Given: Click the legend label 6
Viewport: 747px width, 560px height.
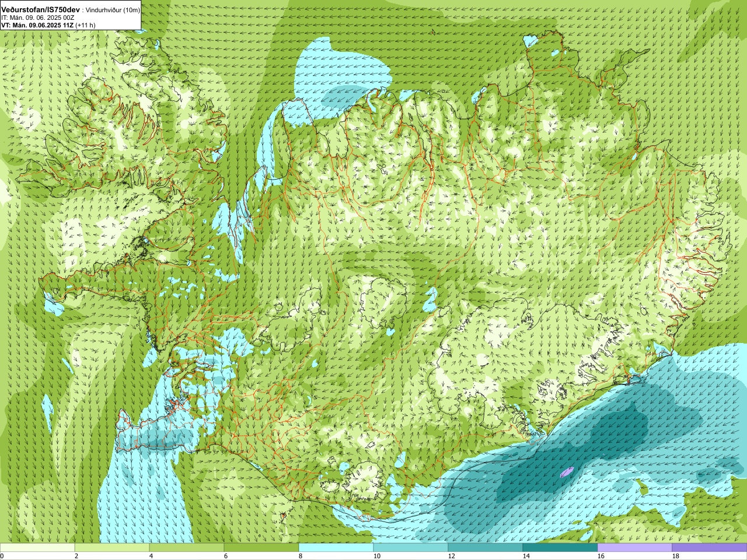Looking at the screenshot, I should coord(226,556).
